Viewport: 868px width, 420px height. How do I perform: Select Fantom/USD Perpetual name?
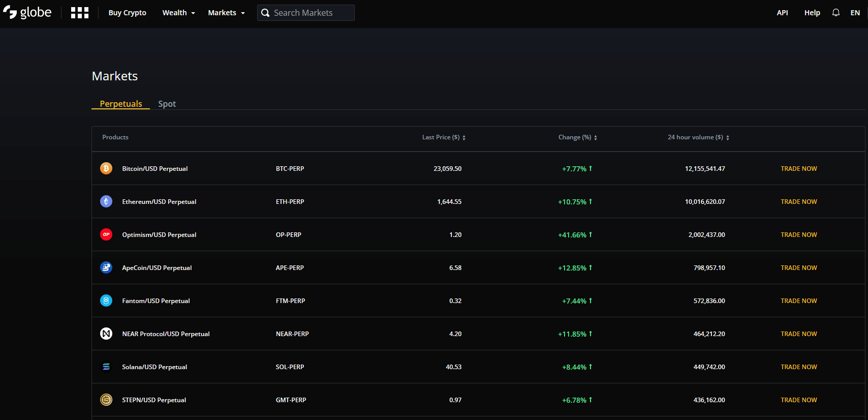pyautogui.click(x=156, y=301)
